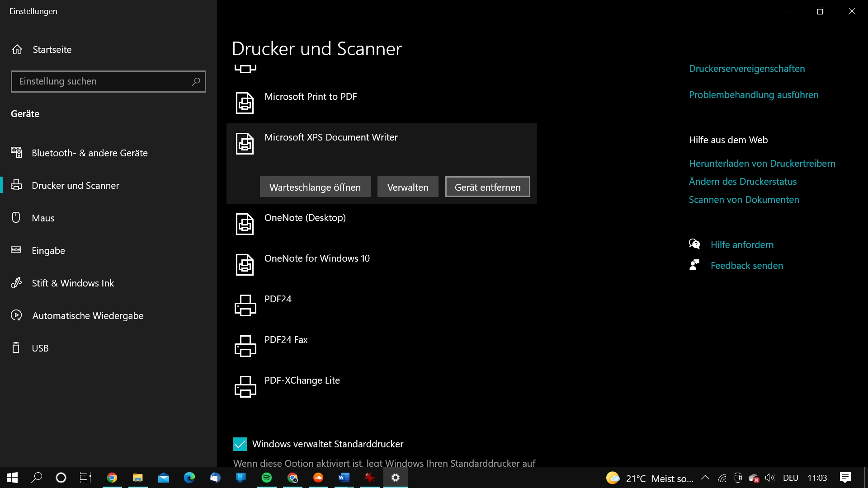Image resolution: width=868 pixels, height=488 pixels.
Task: Click the 11:03 taskbar clock
Action: pyautogui.click(x=817, y=478)
